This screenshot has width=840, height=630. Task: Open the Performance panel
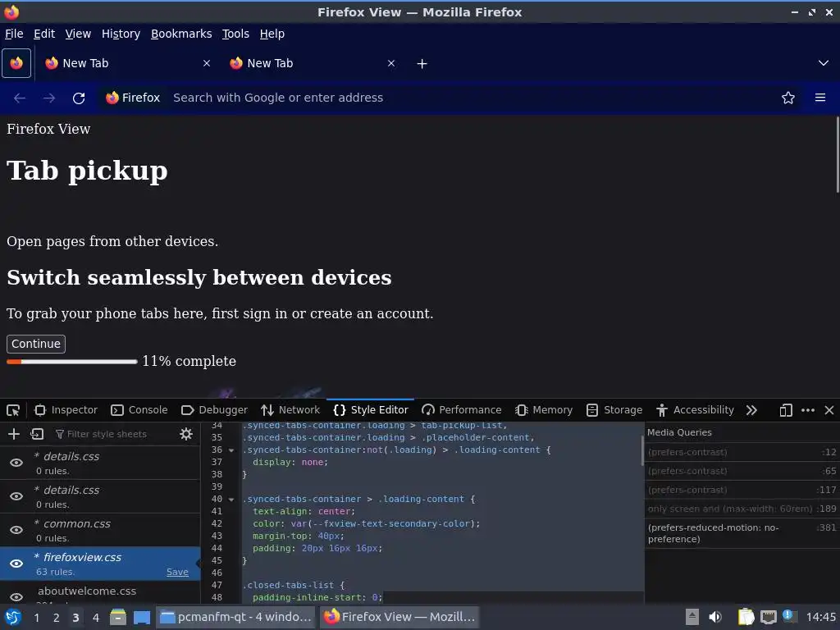[462, 410]
